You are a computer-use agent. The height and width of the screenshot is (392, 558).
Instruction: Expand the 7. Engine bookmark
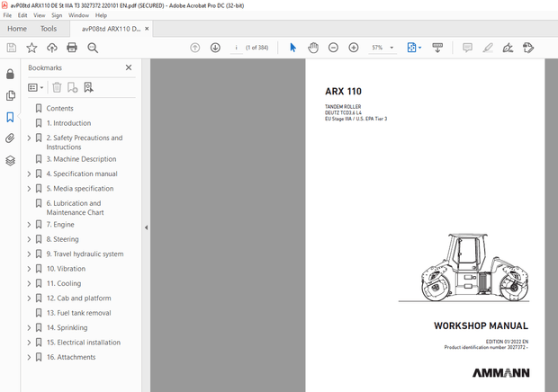[x=29, y=225]
